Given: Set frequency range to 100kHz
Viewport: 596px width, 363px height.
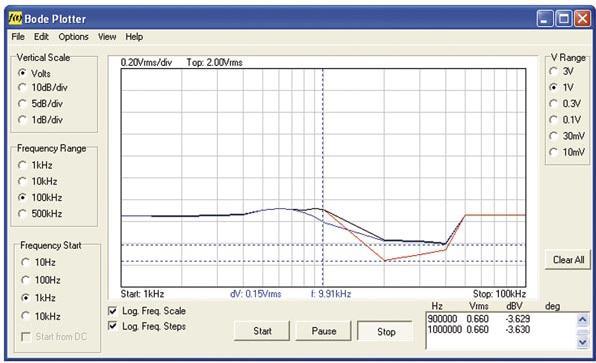Looking at the screenshot, I should click(22, 197).
